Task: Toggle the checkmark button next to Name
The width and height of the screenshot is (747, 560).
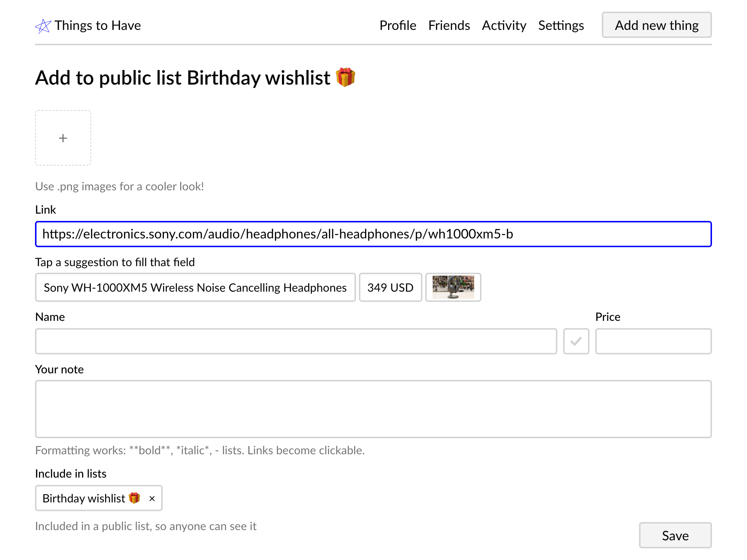Action: 576,341
